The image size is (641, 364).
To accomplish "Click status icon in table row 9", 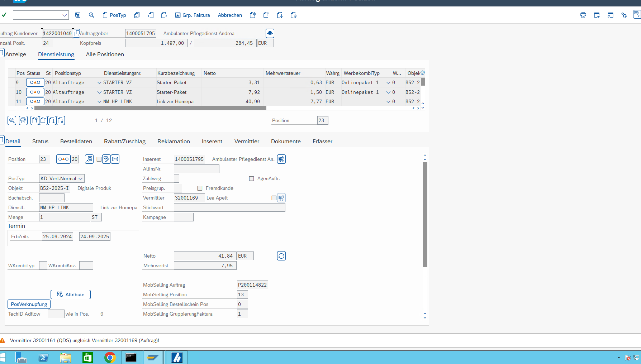I will (35, 82).
